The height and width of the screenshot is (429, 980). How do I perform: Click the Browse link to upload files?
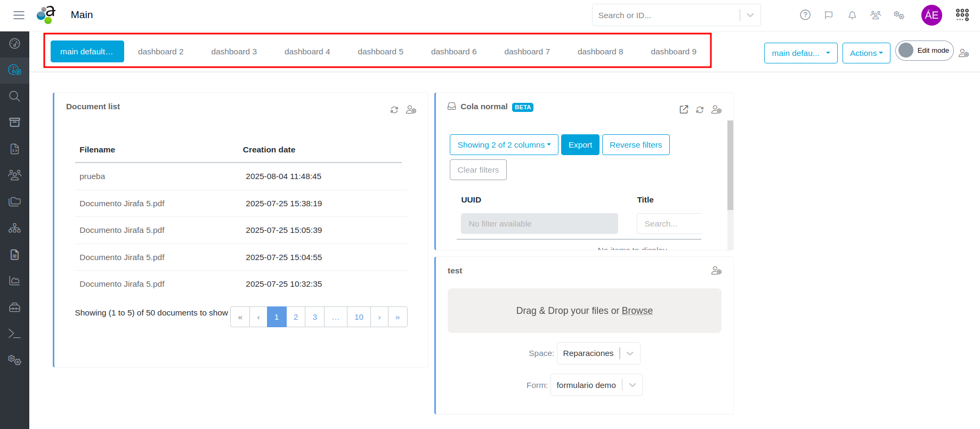(x=637, y=311)
